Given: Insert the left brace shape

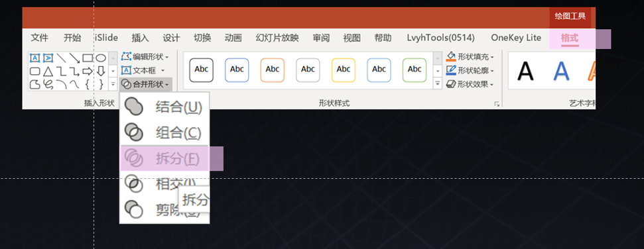Looking at the screenshot, I should [88, 85].
